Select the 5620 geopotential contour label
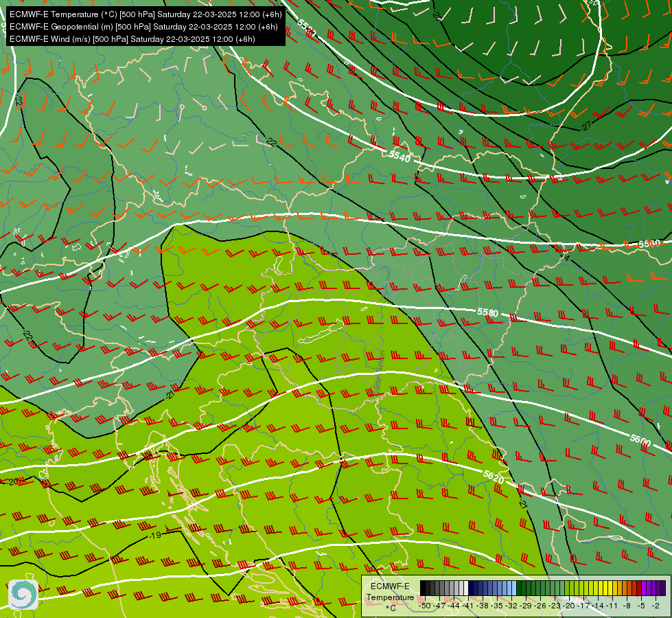Viewport: 672px width, 618px height. click(494, 477)
